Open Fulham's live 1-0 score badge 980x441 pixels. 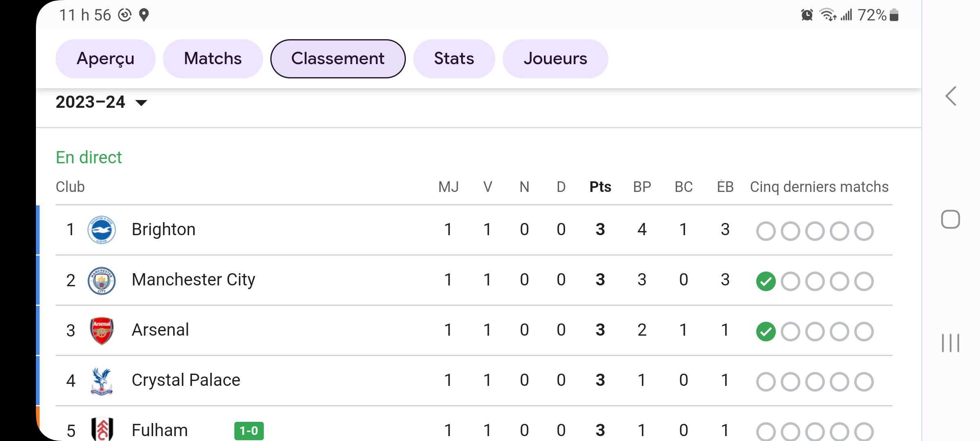[249, 431]
